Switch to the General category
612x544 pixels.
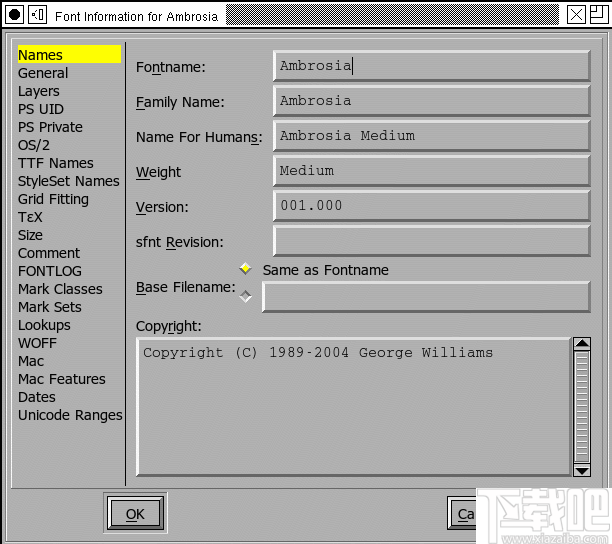pyautogui.click(x=43, y=73)
